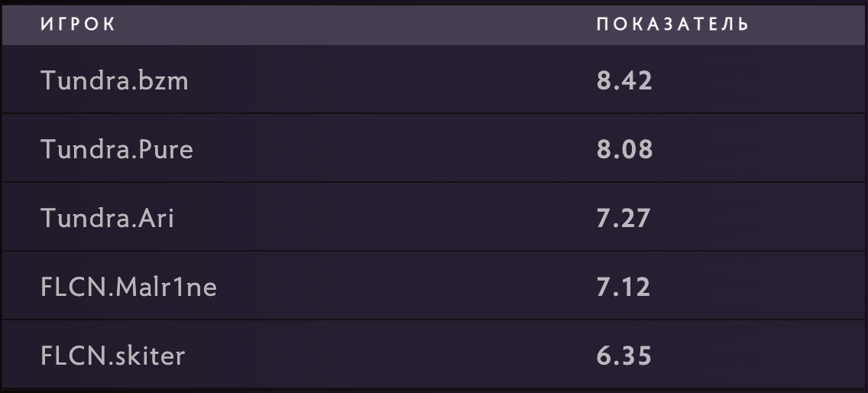Click empty space between Tundra.bzm and 8.42
Image resolution: width=868 pixels, height=393 pixels.
pyautogui.click(x=391, y=80)
